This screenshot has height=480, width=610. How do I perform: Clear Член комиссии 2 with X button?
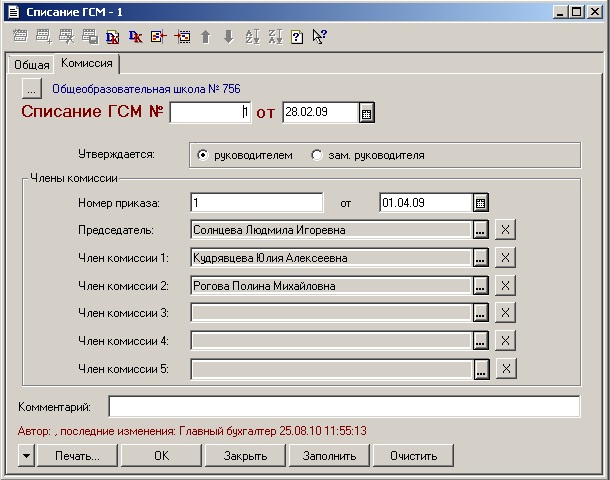click(506, 286)
